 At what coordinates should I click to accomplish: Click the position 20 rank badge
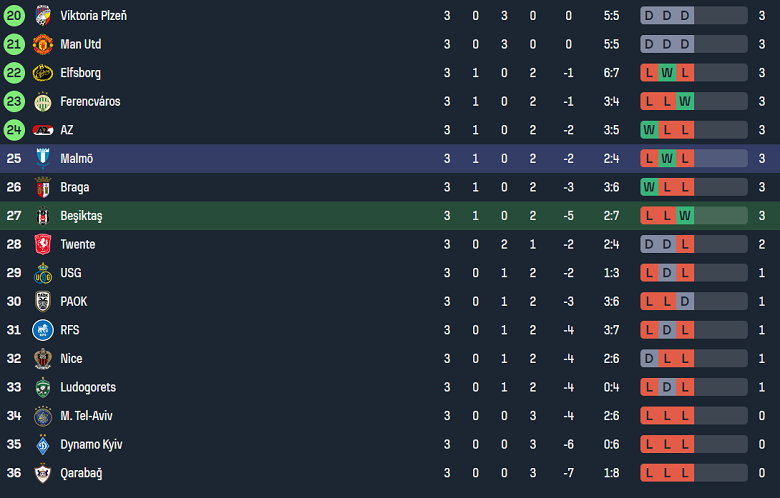(x=13, y=16)
